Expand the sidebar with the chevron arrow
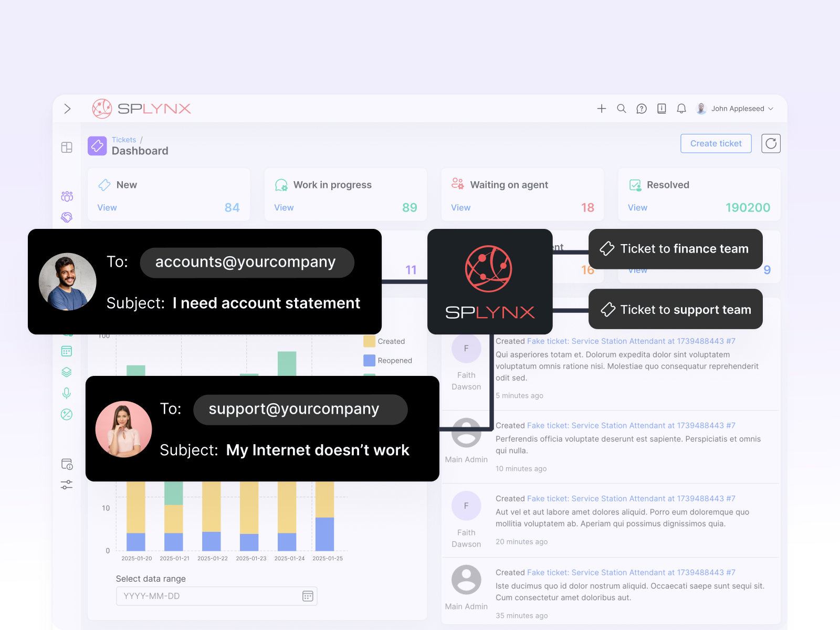Screen dimensions: 840x630 67,109
